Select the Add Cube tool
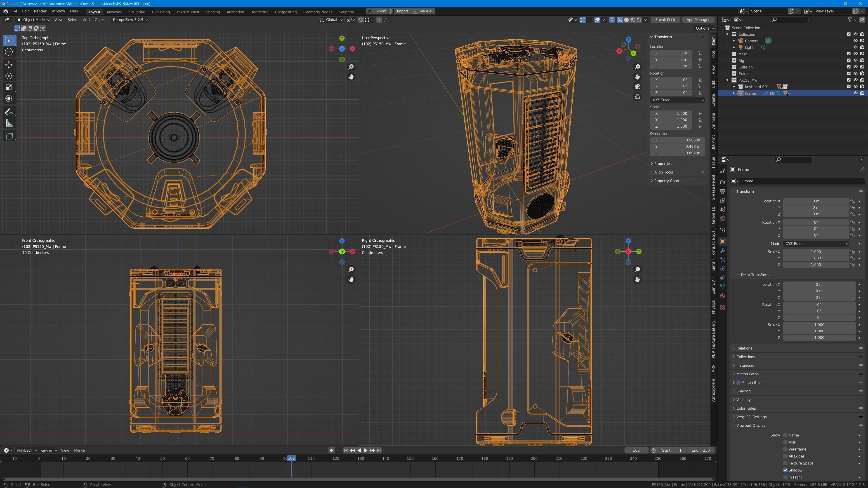The width and height of the screenshot is (868, 488). pyautogui.click(x=9, y=136)
